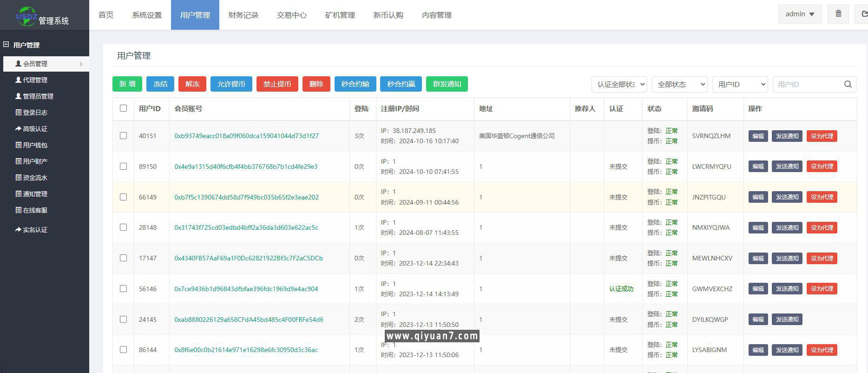
Task: Click the trash can icon in header
Action: pos(838,14)
